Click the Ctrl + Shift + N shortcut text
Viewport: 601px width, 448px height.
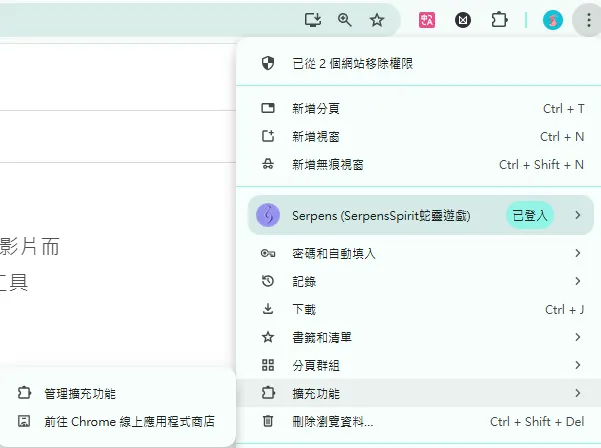(541, 165)
